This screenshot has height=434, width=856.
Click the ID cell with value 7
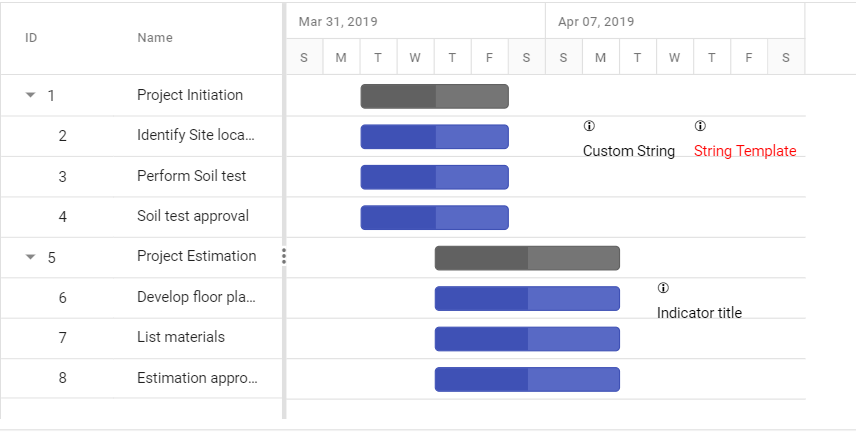pos(62,338)
